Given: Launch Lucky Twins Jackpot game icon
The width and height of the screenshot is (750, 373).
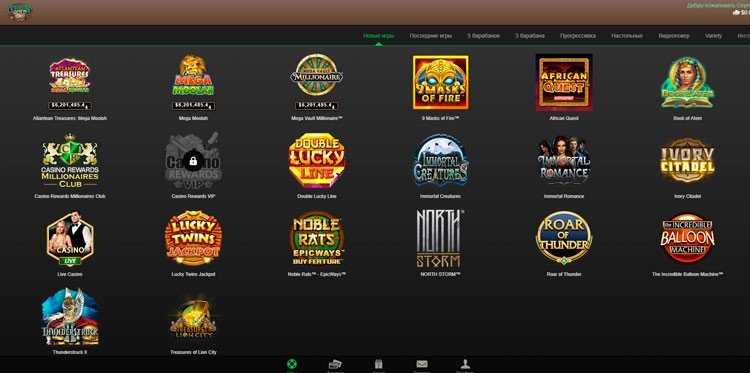Looking at the screenshot, I should [x=193, y=238].
